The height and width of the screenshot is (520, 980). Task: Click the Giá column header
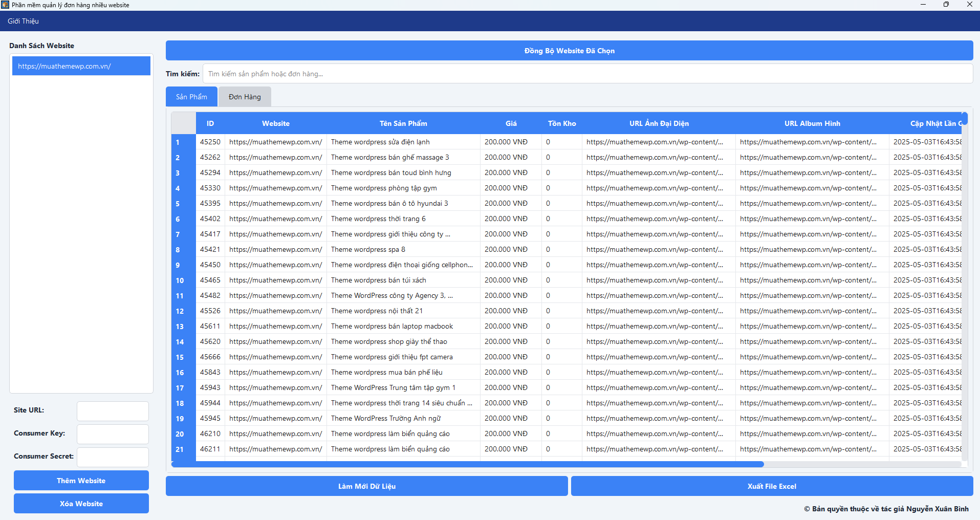coord(511,123)
